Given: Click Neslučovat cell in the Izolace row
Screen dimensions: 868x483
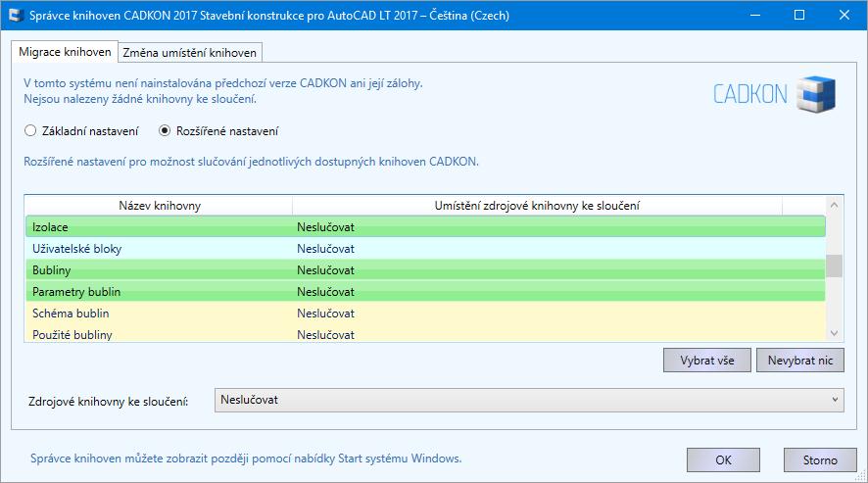Looking at the screenshot, I should (325, 227).
